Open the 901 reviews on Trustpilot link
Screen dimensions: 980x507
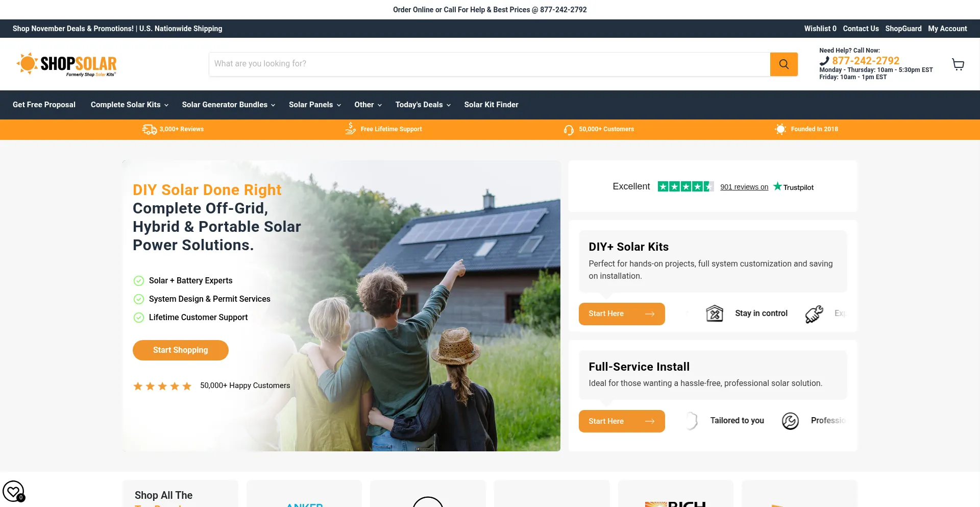click(744, 187)
